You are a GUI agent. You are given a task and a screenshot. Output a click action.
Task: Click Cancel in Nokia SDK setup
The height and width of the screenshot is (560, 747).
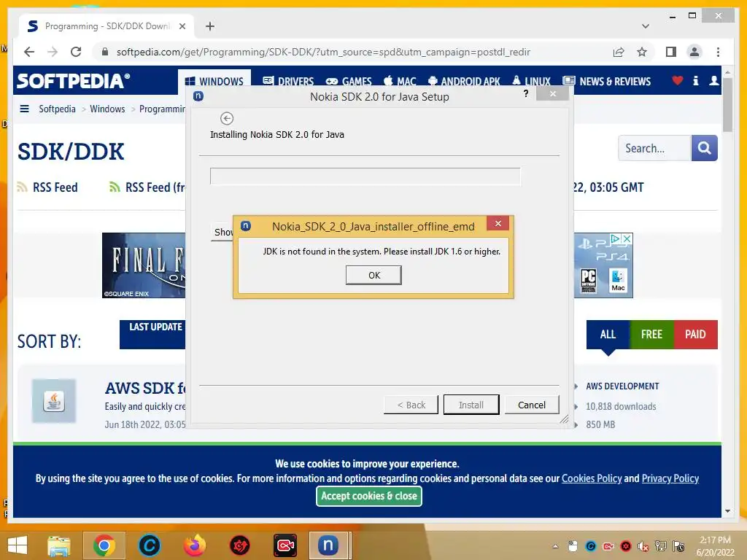tap(532, 405)
